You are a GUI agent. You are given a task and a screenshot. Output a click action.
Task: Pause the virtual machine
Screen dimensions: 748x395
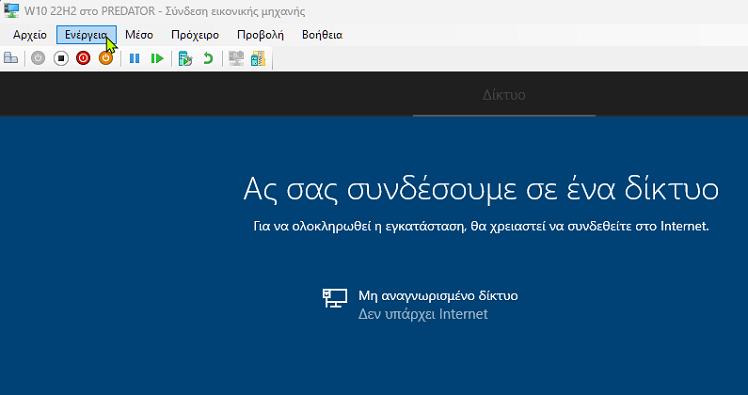[x=135, y=58]
